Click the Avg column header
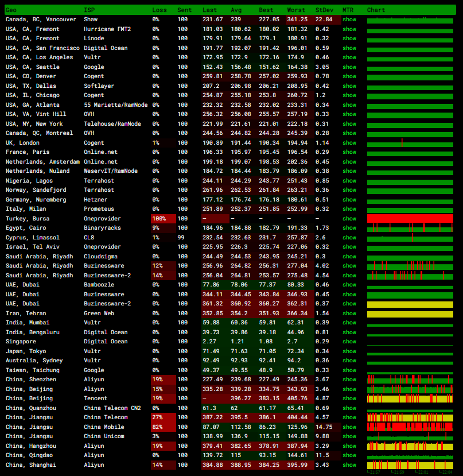 tap(236, 10)
